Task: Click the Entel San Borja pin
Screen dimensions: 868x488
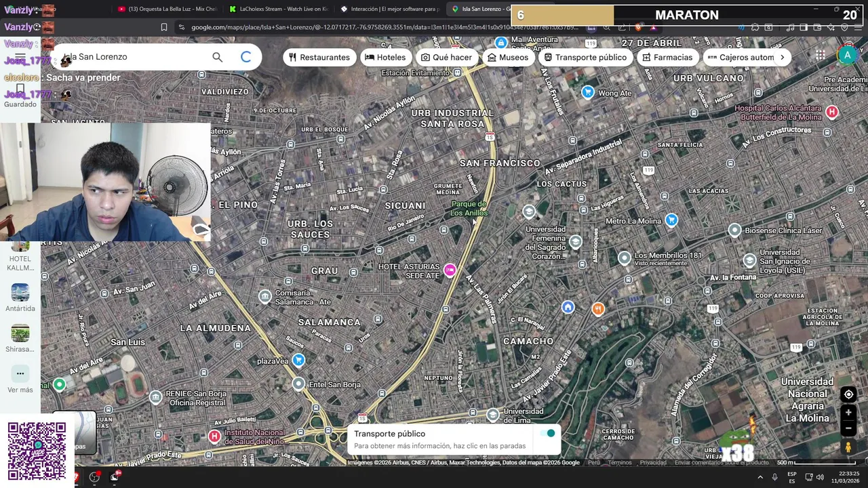Action: tap(298, 384)
